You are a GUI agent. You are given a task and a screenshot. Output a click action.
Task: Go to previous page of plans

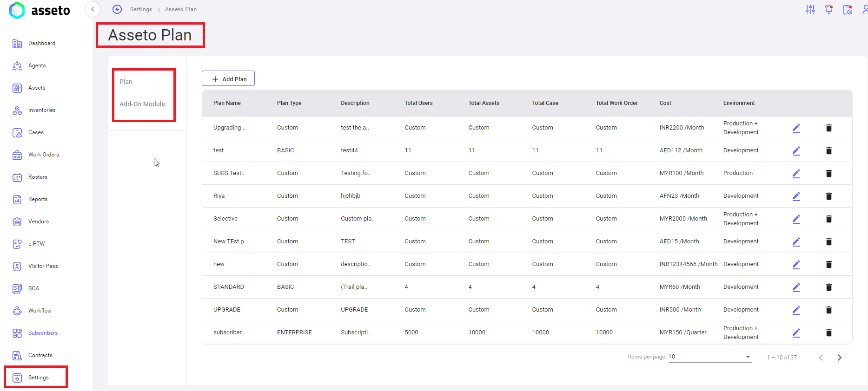pos(821,358)
